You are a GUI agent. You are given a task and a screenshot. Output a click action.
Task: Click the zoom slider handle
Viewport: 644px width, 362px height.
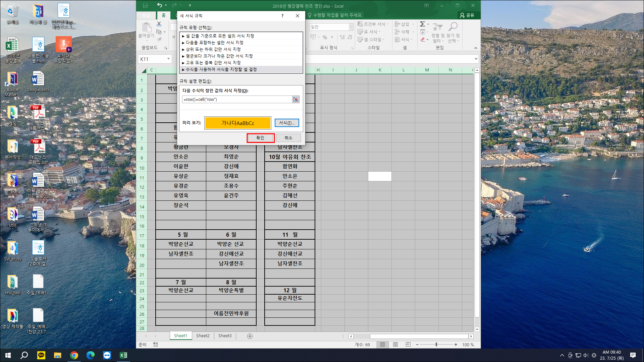coord(436,345)
